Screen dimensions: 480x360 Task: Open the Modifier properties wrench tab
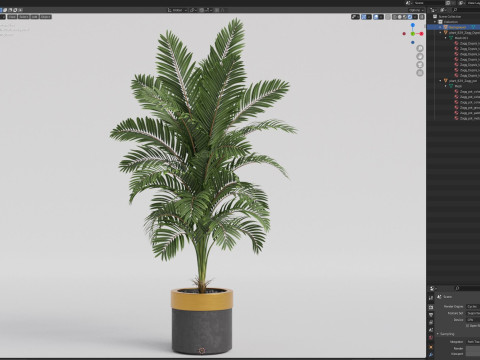click(431, 355)
